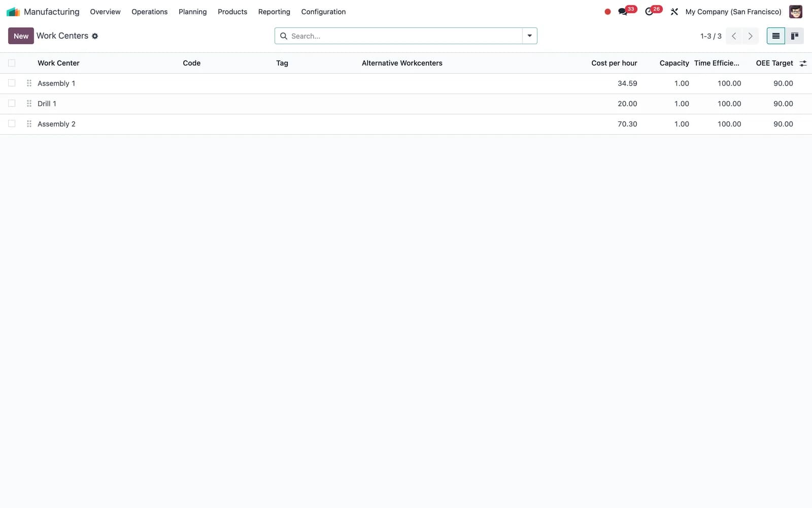This screenshot has height=508, width=812.
Task: Click the 1-3 / 3 pager counter
Action: coord(710,36)
